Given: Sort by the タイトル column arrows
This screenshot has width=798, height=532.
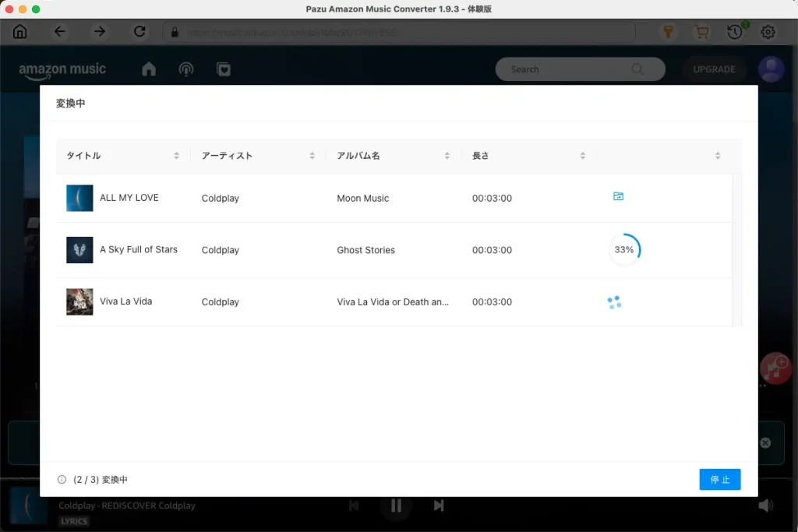Looking at the screenshot, I should (x=176, y=155).
